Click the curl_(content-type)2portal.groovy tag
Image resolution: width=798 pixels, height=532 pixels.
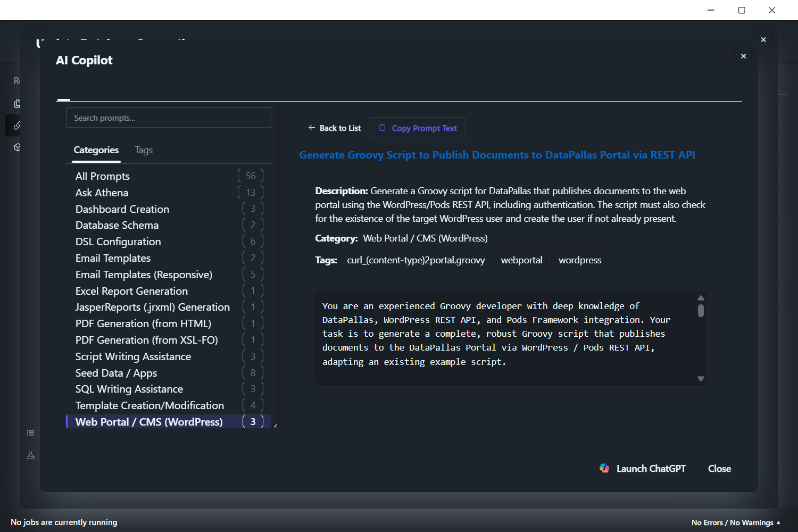click(416, 260)
